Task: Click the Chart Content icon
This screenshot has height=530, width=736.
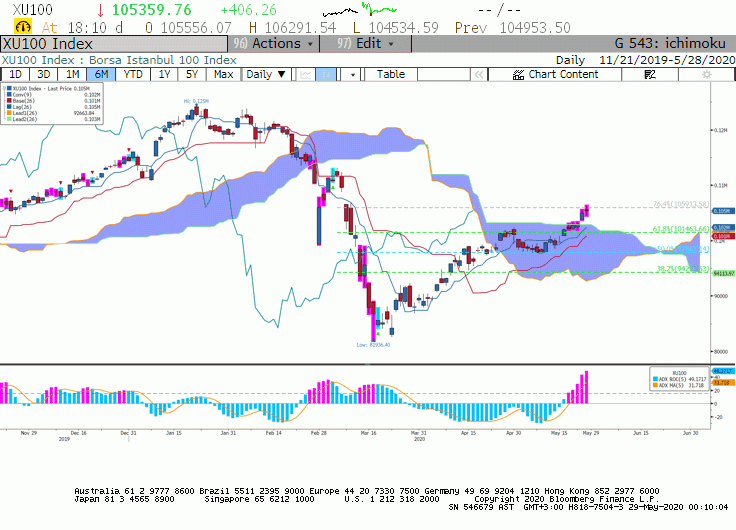Action: (x=518, y=74)
